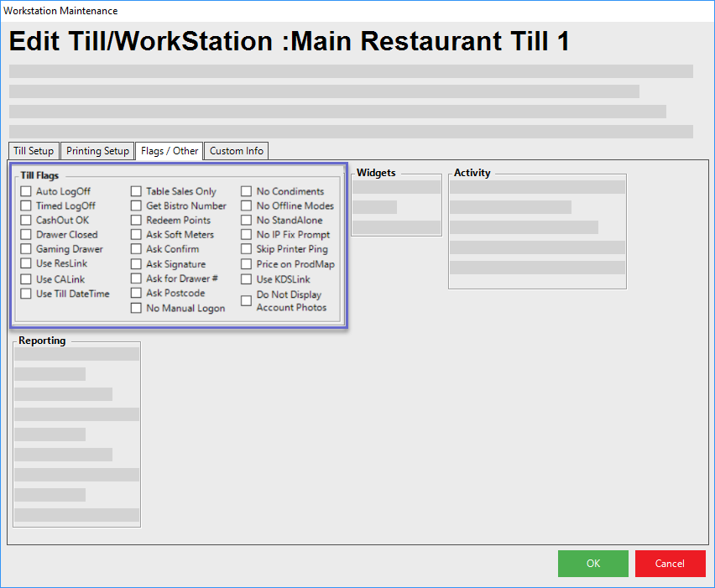Screen dimensions: 715x588
Task: Check the Redeem Points box
Action: [x=136, y=221]
